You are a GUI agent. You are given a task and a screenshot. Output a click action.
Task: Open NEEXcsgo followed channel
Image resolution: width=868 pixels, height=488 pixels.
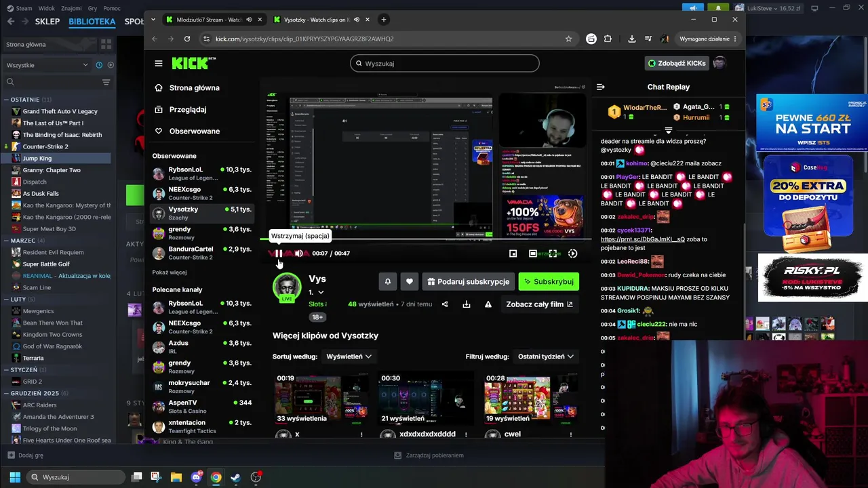click(201, 193)
